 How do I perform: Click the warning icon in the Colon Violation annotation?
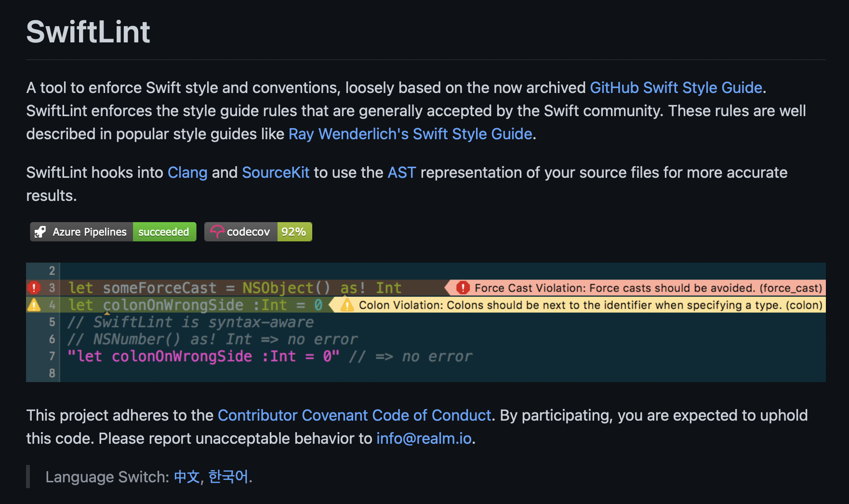[346, 305]
